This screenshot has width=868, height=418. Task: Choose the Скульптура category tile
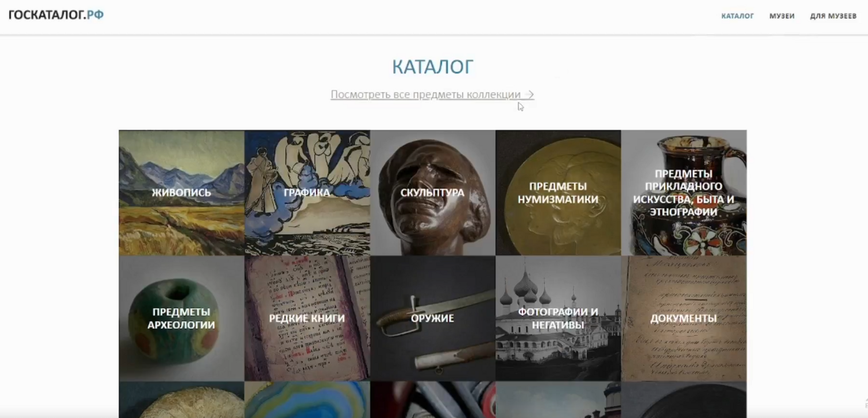[x=433, y=193]
